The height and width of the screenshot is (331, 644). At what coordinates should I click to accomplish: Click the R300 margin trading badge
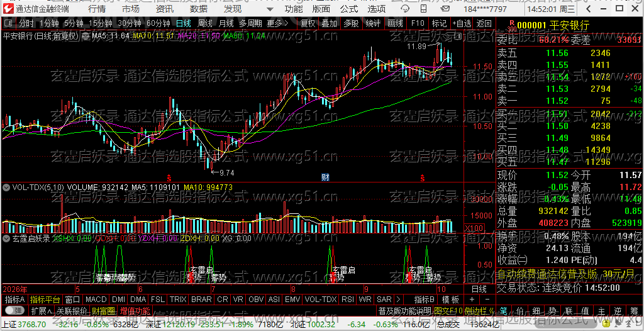click(511, 26)
